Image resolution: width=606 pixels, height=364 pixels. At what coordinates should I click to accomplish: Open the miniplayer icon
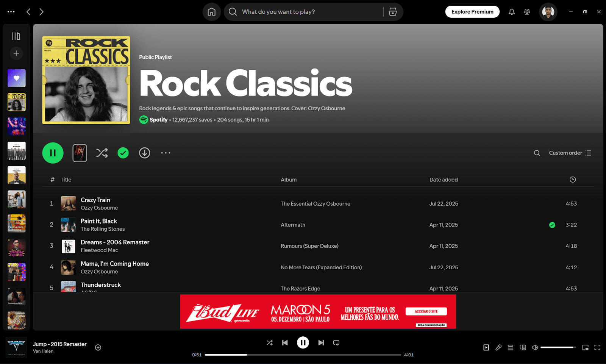(585, 347)
